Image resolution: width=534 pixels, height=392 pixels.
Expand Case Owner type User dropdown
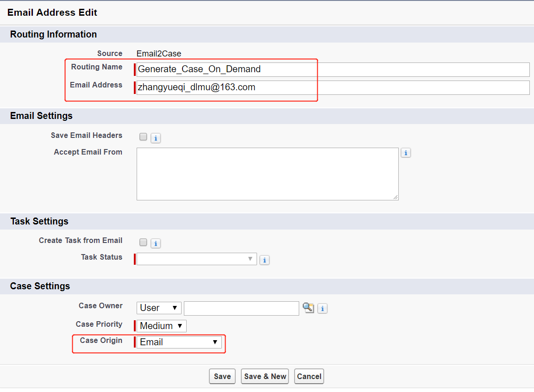click(x=159, y=308)
